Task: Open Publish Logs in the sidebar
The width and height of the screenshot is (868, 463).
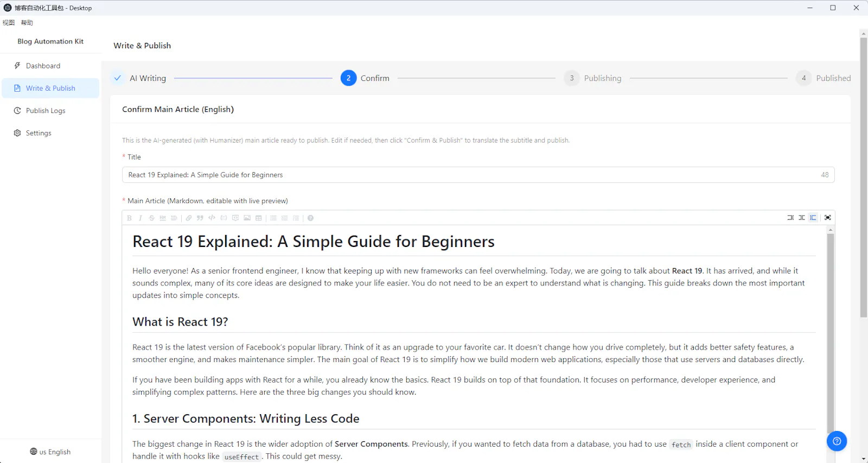Action: point(50,111)
